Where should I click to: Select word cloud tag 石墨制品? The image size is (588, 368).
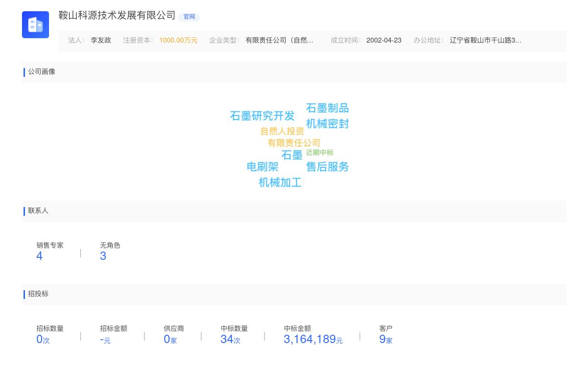(327, 108)
